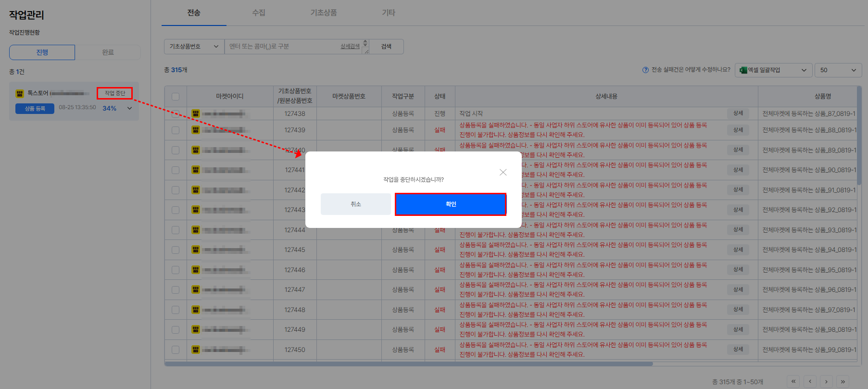Close the confirmation dialog with X
The height and width of the screenshot is (389, 868).
coord(503,172)
